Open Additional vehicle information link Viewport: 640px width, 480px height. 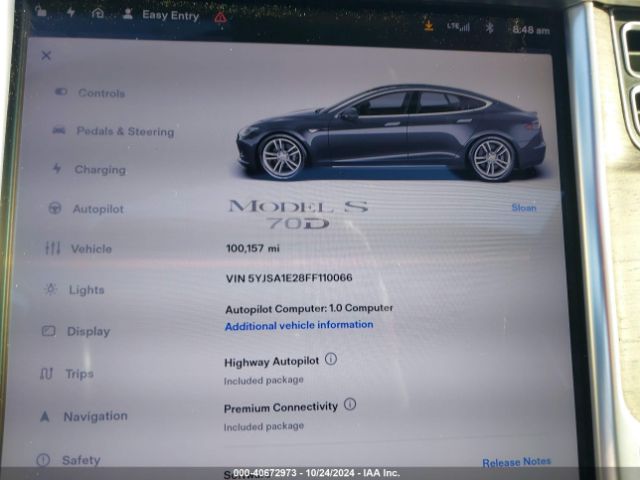(299, 325)
